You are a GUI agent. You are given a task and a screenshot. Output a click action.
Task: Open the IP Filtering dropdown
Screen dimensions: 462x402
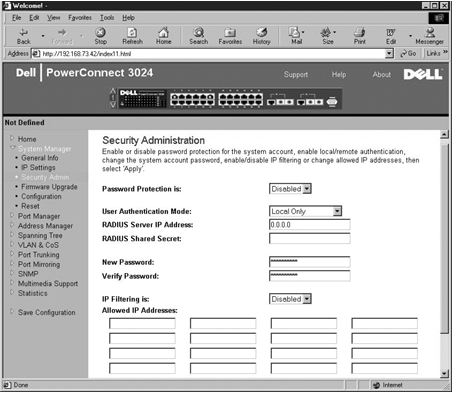[307, 299]
